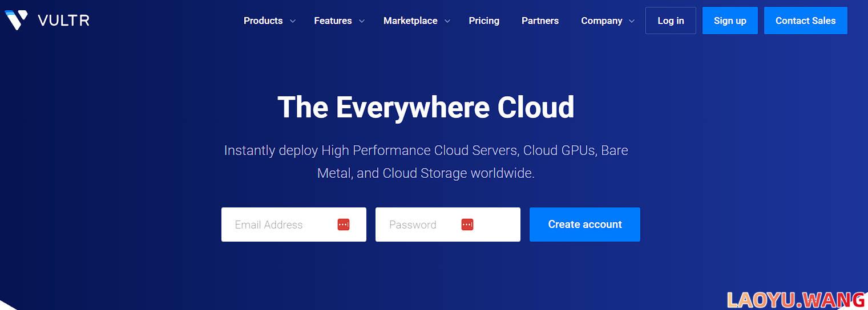The image size is (868, 310).
Task: Expand the Marketplace chevron
Action: 447,21
